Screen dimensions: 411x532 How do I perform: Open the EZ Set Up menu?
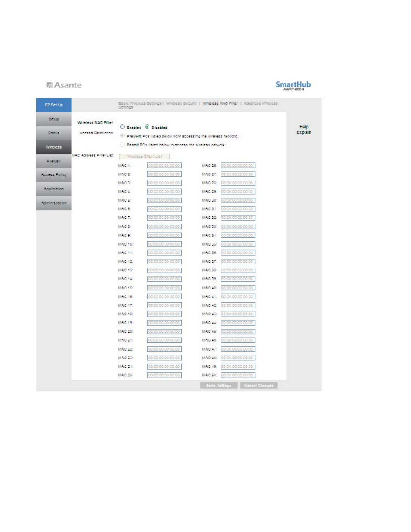pos(53,105)
